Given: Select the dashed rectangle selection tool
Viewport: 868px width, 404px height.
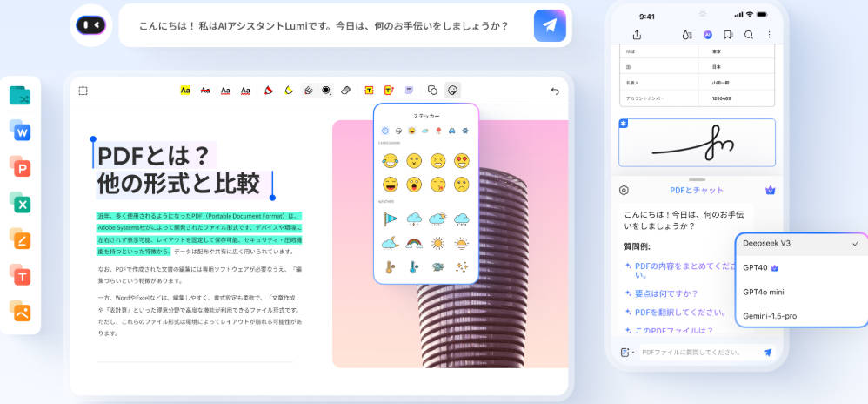Looking at the screenshot, I should (x=83, y=91).
